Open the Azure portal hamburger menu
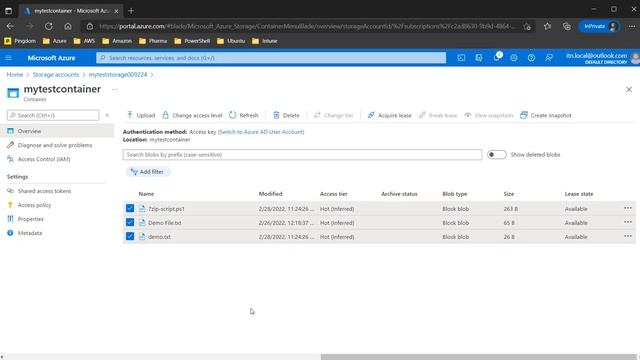The width and height of the screenshot is (640, 360). [8, 58]
